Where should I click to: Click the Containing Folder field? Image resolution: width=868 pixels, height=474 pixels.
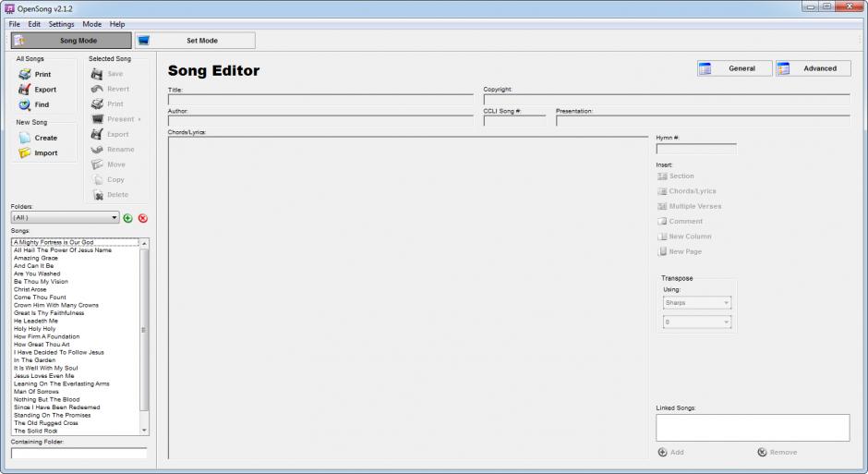tap(79, 453)
